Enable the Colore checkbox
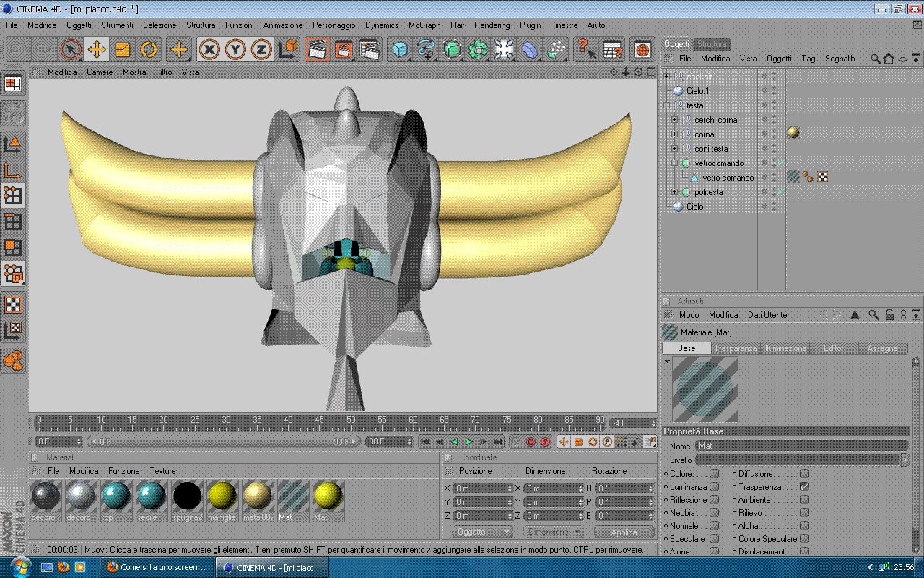This screenshot has height=578, width=924. click(714, 474)
